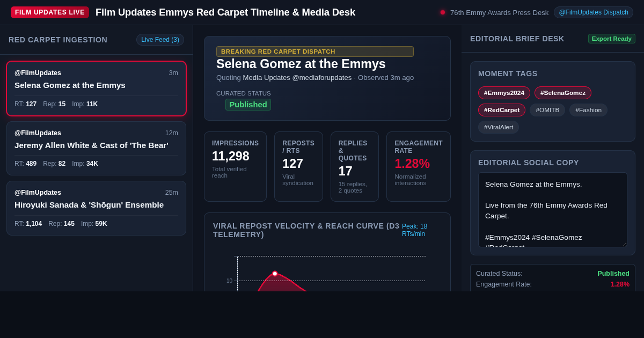Click the Impressions 11,298 metric card
The width and height of the screenshot is (644, 338).
pos(235,166)
